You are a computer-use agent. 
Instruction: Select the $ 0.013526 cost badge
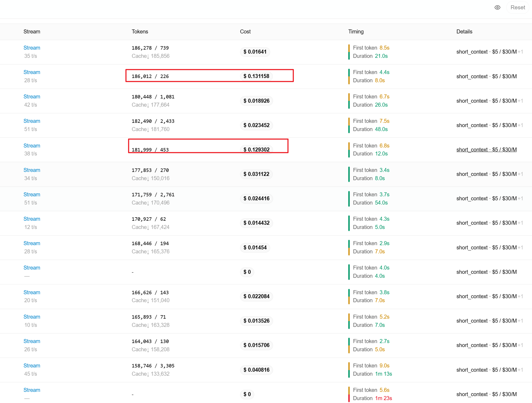(257, 321)
